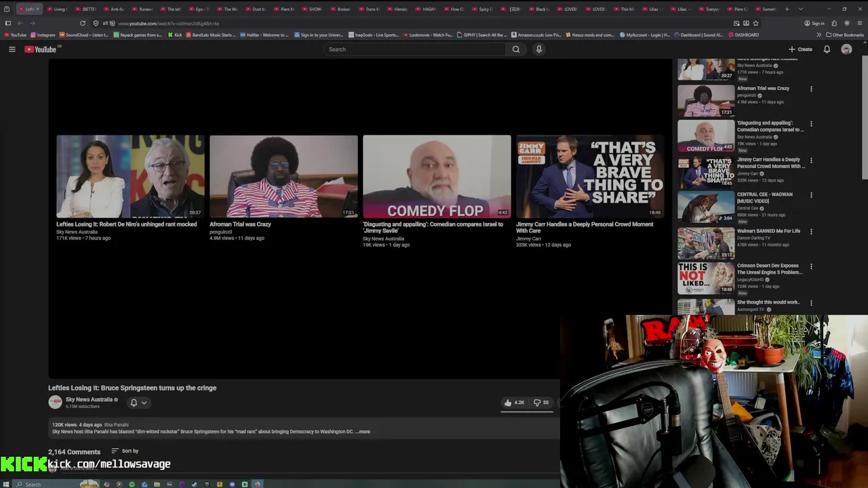Open subscription notification bell dropdown
The height and width of the screenshot is (488, 868).
pyautogui.click(x=138, y=403)
